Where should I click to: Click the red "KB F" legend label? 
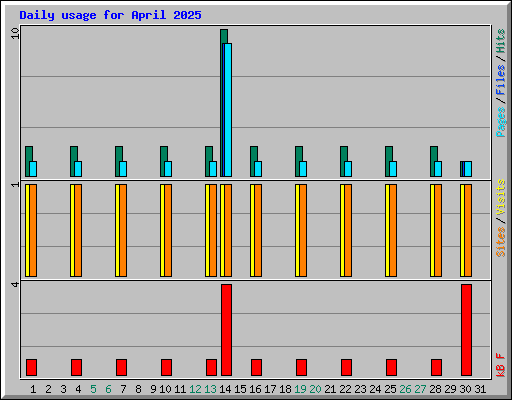(x=501, y=365)
